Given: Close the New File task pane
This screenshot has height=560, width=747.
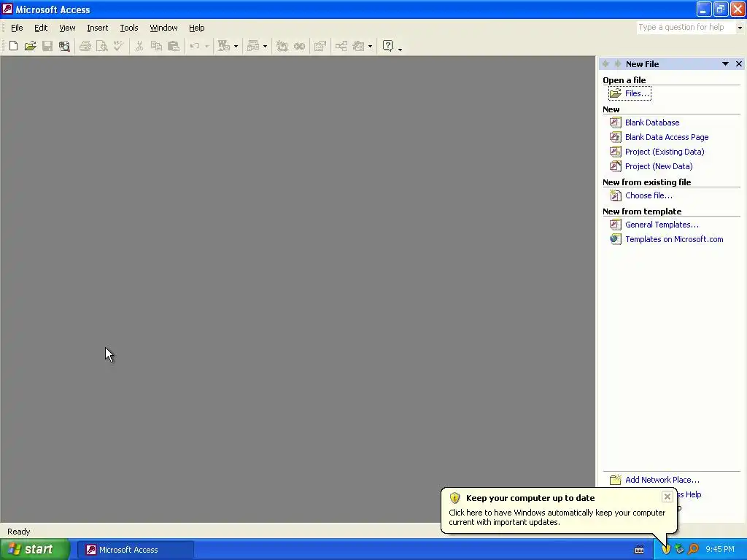Looking at the screenshot, I should point(739,64).
